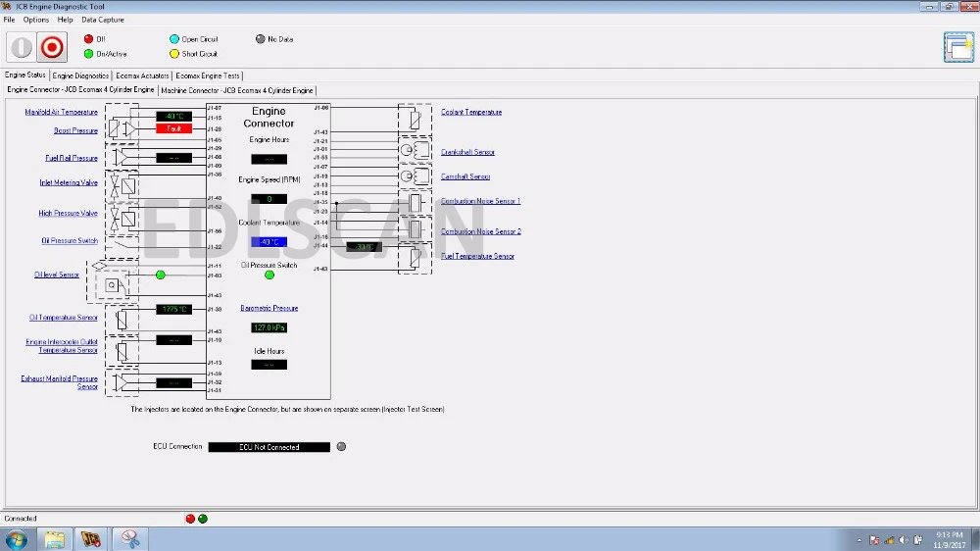Switch to the Ecomax Engine Tests tab
The image size is (980, 551).
click(208, 75)
